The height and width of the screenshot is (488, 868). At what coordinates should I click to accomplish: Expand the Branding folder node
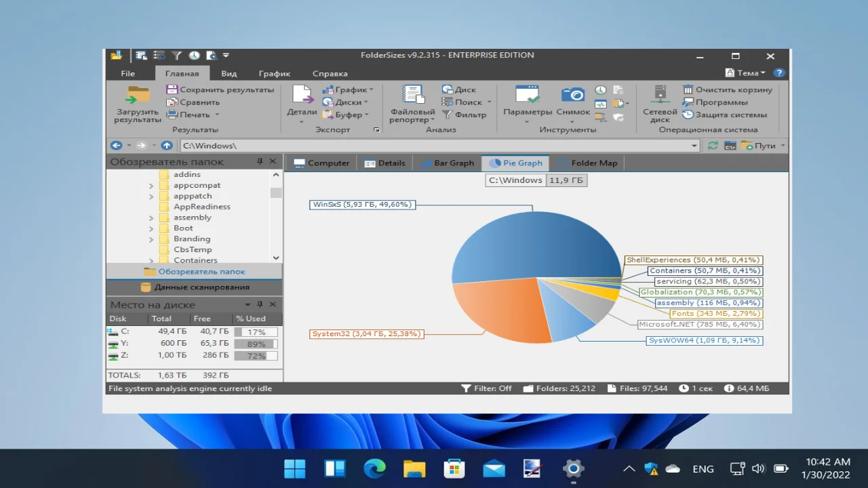tap(151, 239)
